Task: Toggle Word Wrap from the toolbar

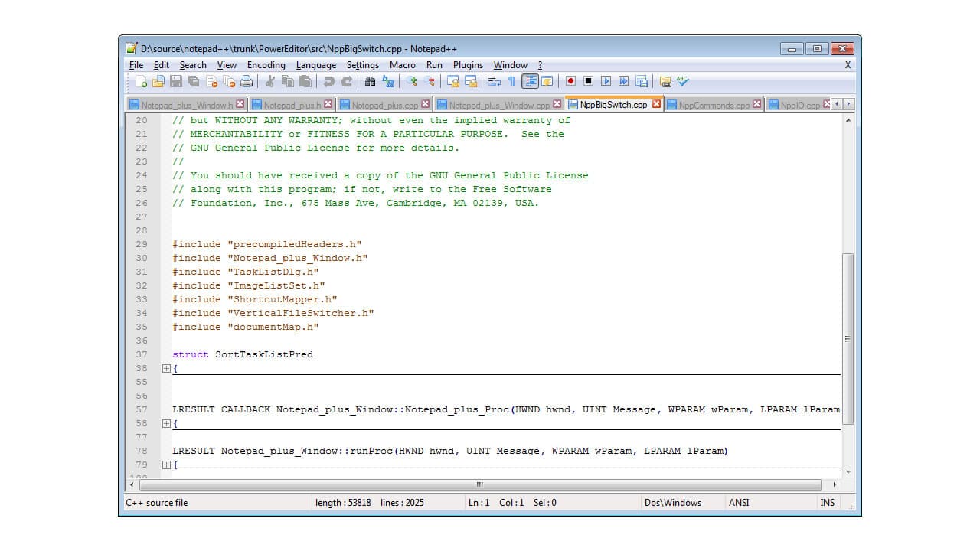Action: click(x=492, y=81)
